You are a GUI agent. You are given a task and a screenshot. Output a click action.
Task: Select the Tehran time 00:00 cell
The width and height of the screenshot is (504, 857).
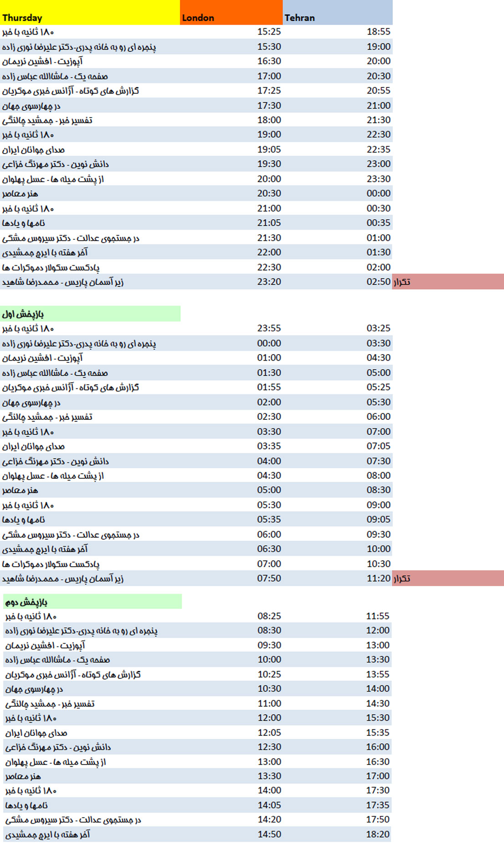378,193
